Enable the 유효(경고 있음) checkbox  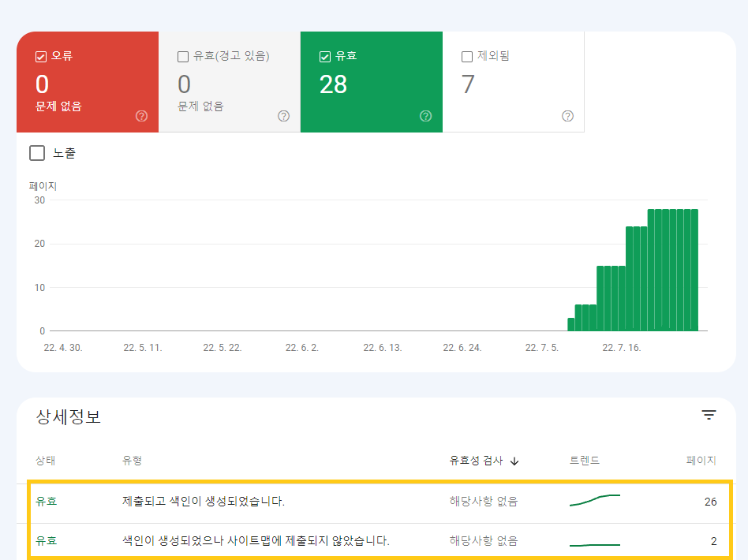[x=183, y=57]
